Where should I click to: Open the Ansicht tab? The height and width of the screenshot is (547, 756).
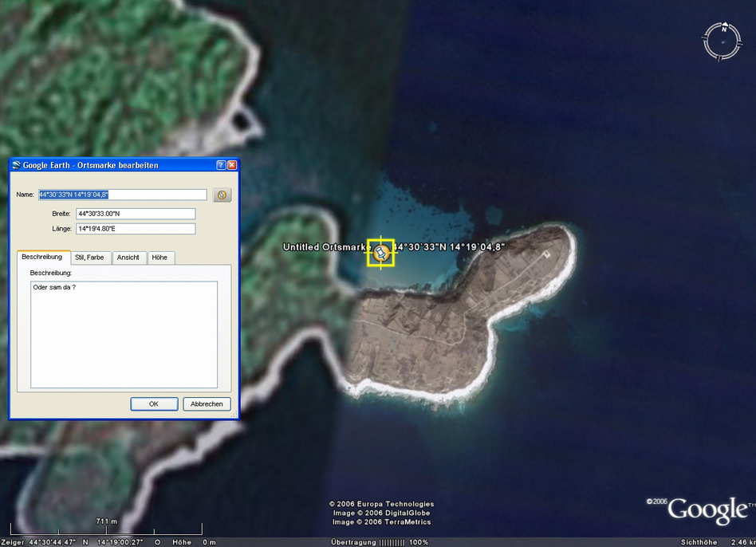pyautogui.click(x=128, y=258)
